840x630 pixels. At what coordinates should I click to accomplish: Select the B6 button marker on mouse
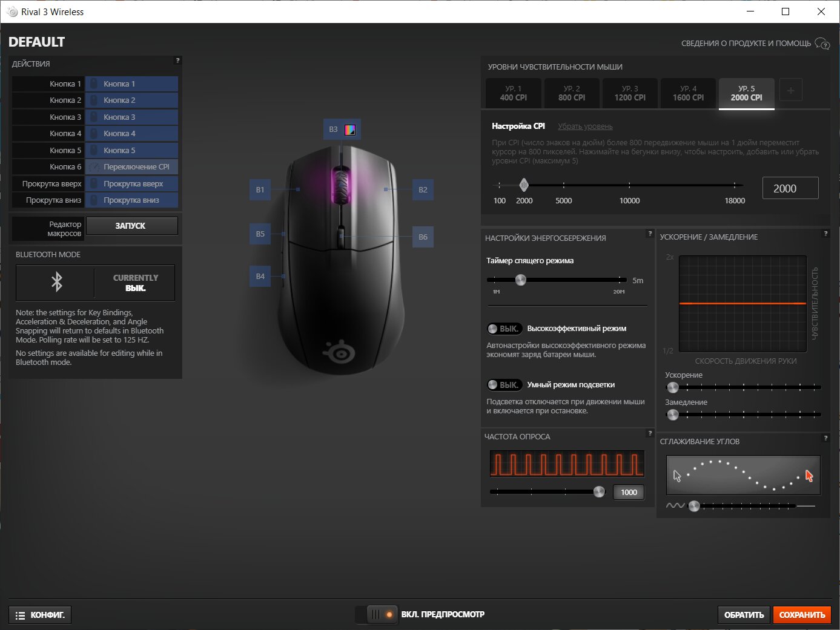[423, 237]
